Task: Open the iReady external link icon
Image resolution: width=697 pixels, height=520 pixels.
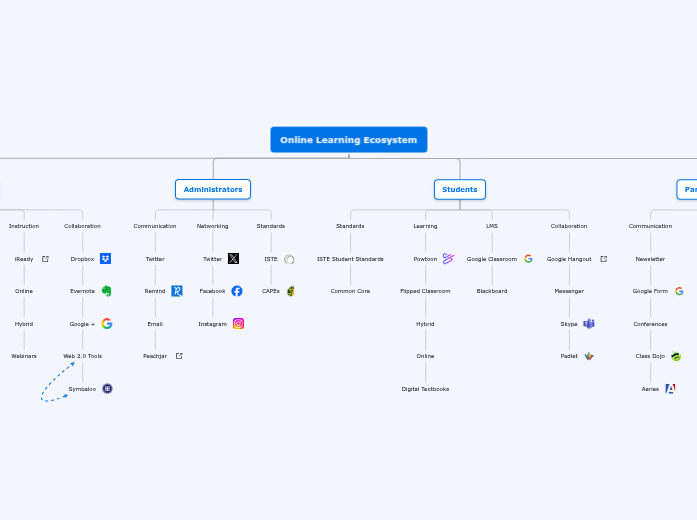Action: click(x=45, y=259)
